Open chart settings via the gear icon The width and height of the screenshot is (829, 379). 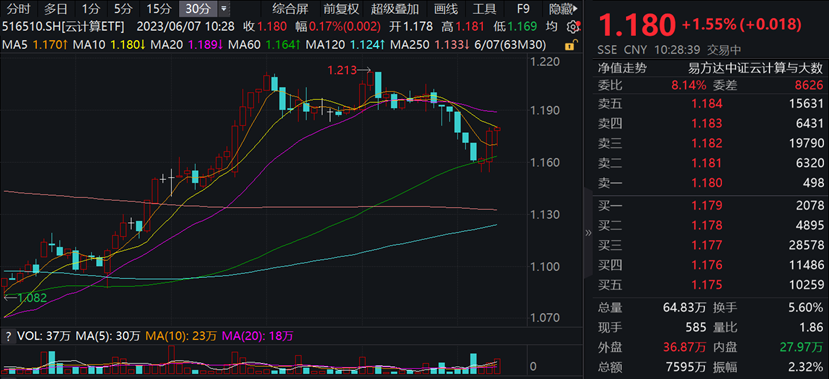click(573, 27)
